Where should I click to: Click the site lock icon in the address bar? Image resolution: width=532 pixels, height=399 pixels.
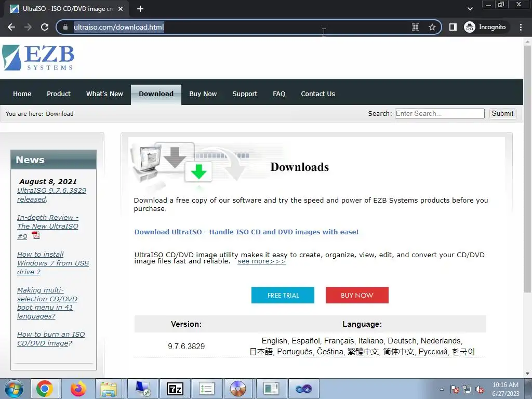pos(65,27)
